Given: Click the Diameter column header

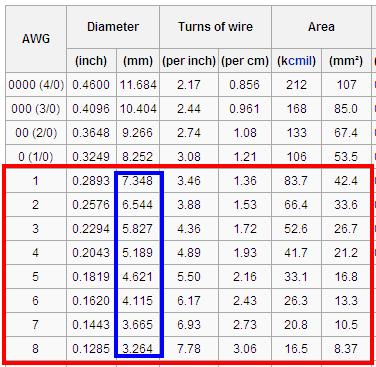Looking at the screenshot, I should (x=113, y=27).
